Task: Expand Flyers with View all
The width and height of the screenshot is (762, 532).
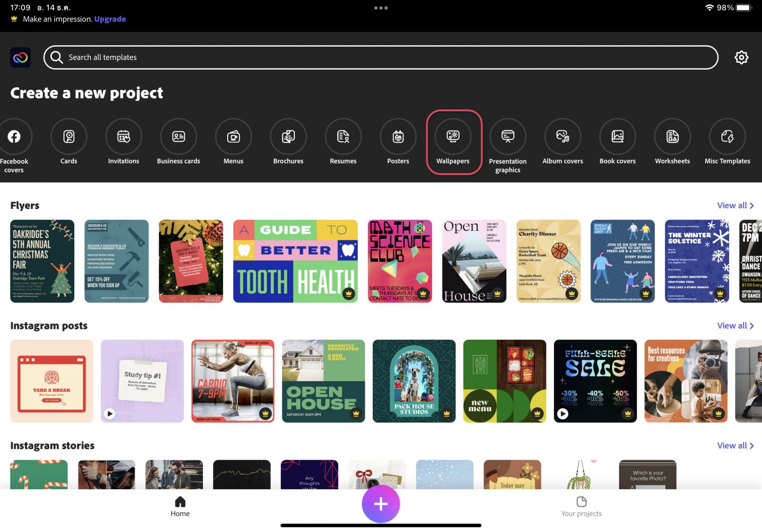Action: point(735,206)
